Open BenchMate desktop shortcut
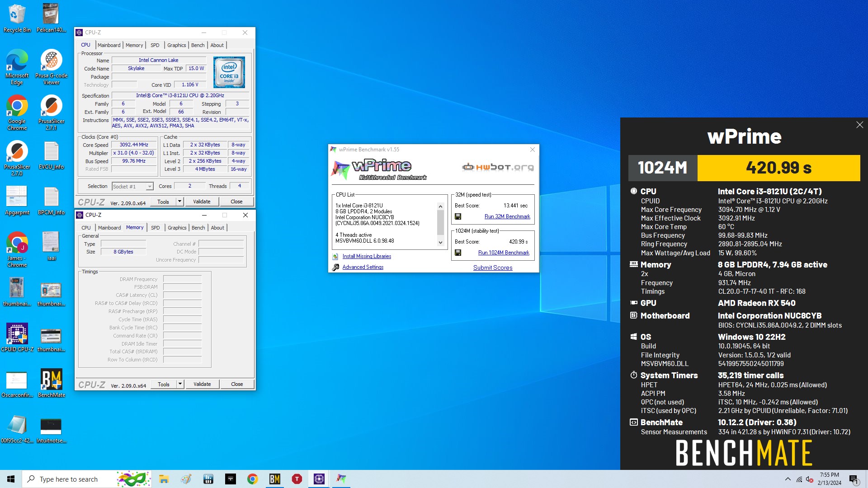The width and height of the screenshot is (868, 488). pyautogui.click(x=51, y=383)
